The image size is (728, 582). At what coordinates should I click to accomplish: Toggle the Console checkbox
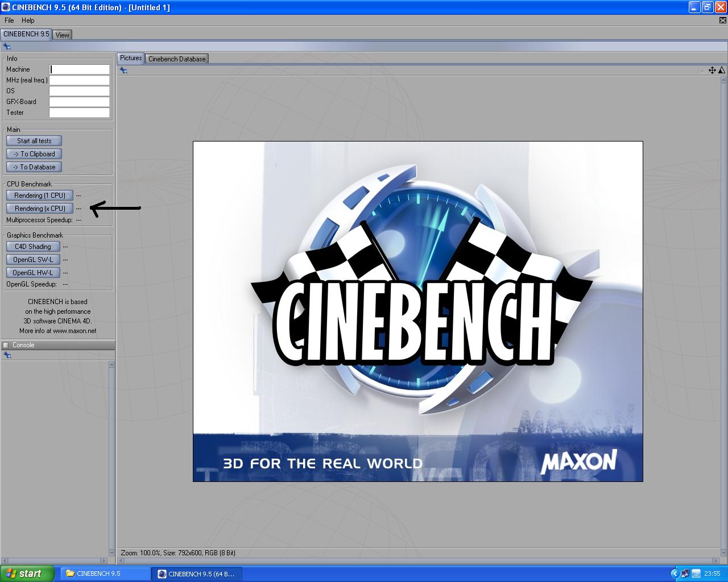(x=6, y=345)
